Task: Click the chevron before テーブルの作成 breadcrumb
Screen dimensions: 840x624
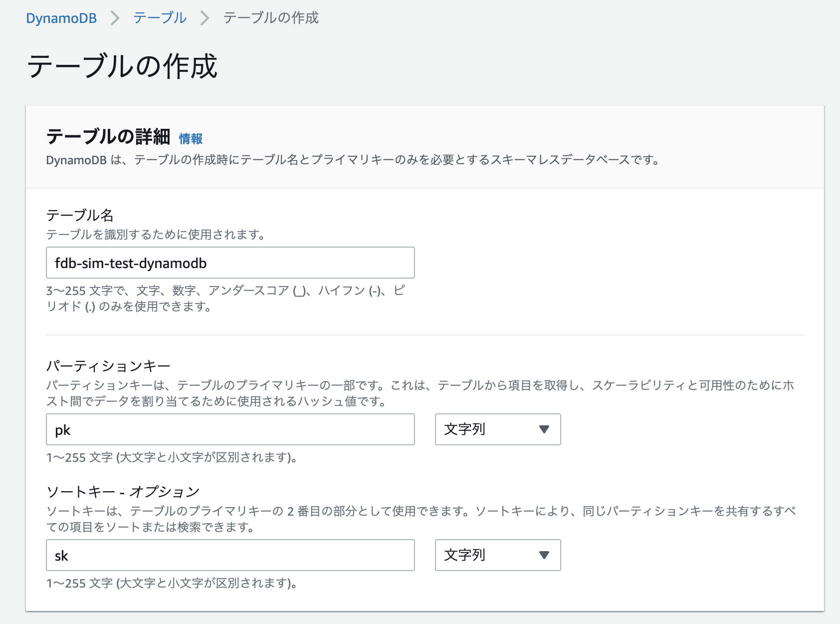Action: click(x=205, y=17)
